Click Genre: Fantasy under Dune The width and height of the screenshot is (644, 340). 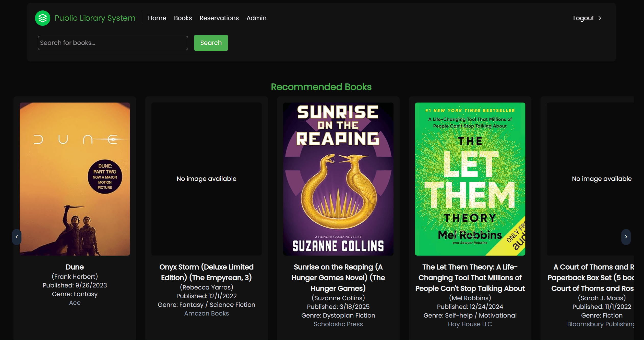coord(75,294)
